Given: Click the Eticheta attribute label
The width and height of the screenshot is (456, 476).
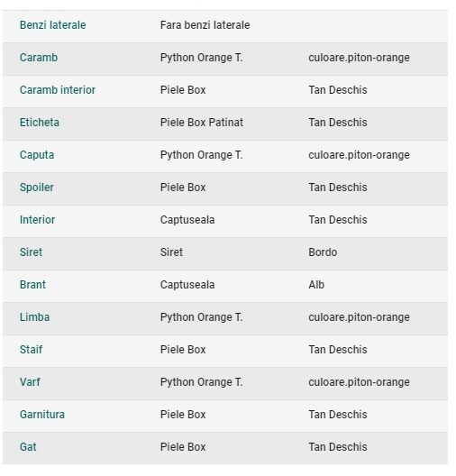Looking at the screenshot, I should (39, 123).
